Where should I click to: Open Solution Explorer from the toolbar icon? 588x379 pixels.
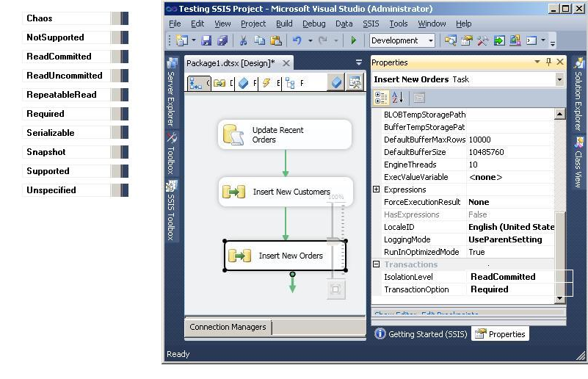coord(451,40)
